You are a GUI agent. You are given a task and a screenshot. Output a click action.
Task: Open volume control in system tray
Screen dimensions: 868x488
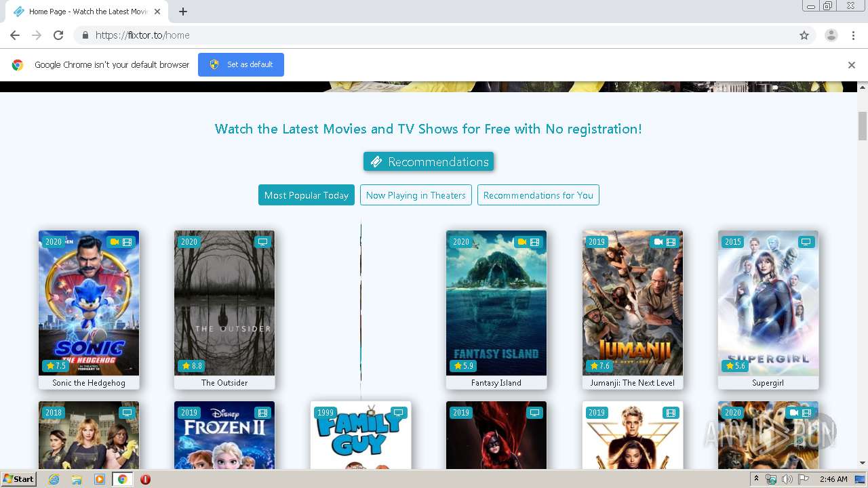pyautogui.click(x=787, y=479)
